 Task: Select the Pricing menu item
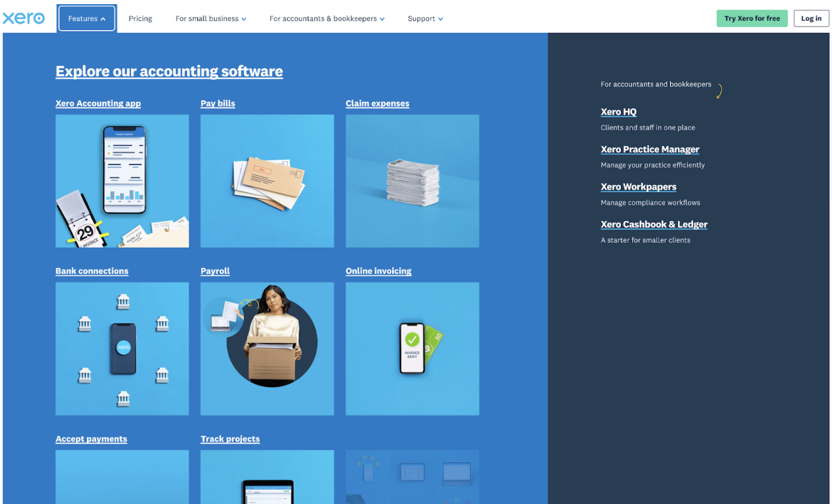(140, 18)
